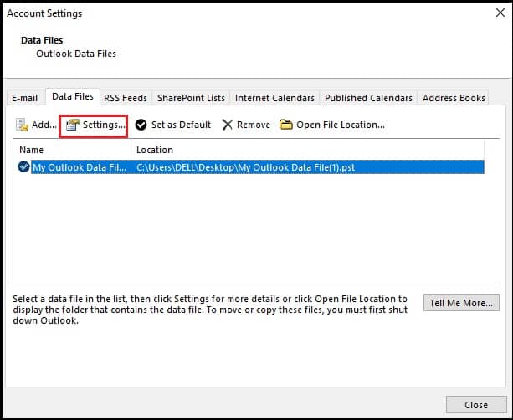Select the Data Files tab
The height and width of the screenshot is (420, 513).
[x=73, y=96]
